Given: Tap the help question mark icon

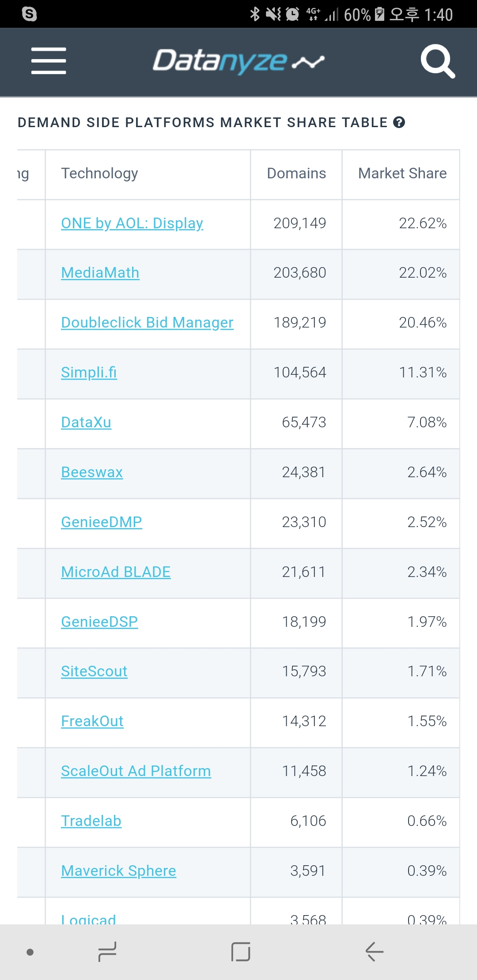Looking at the screenshot, I should click(x=399, y=122).
